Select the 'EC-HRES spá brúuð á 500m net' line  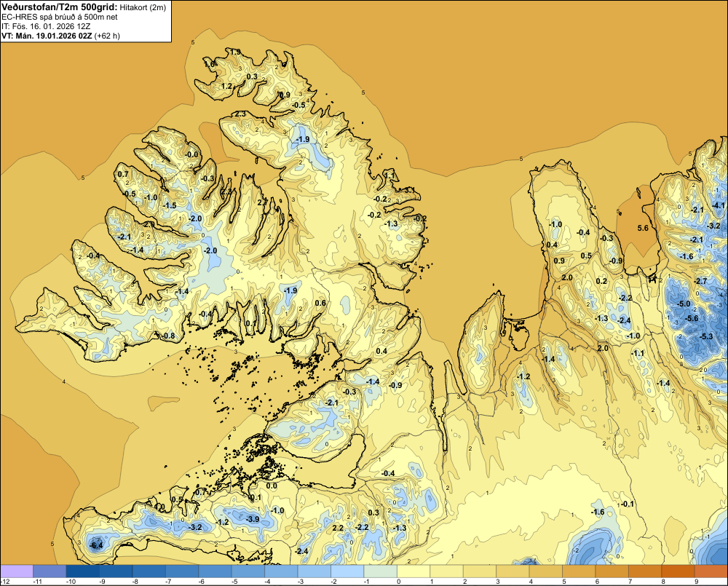pyautogui.click(x=60, y=17)
